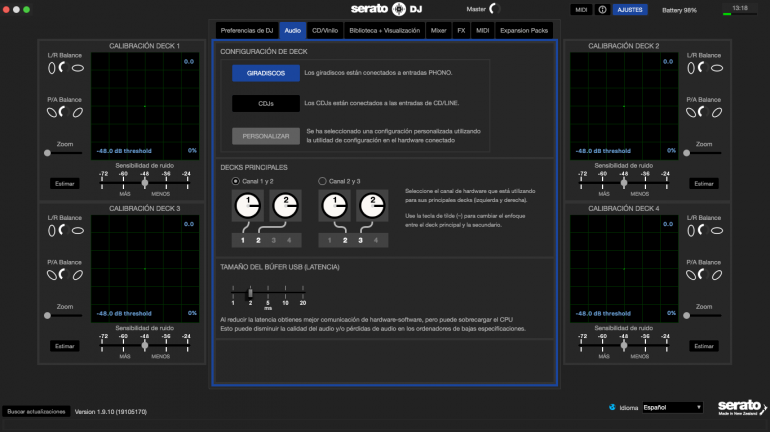Open the FX tab
Viewport: 770px width, 432px height.
(x=461, y=30)
